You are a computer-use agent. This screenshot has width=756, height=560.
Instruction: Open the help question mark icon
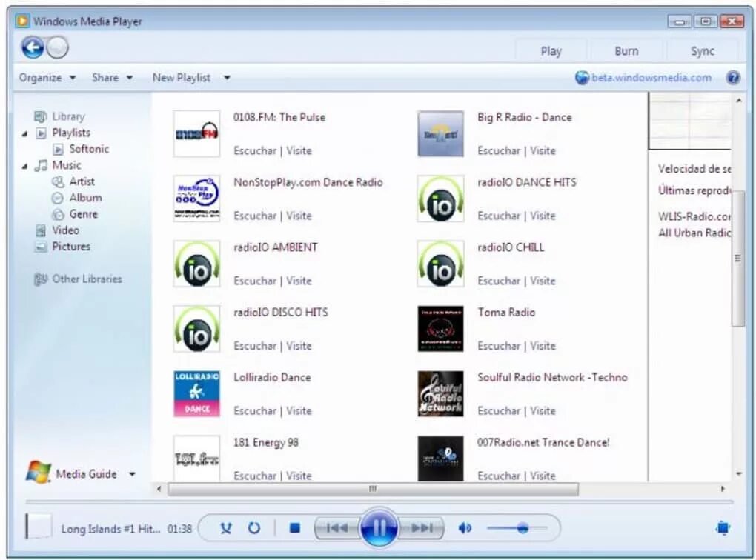733,78
